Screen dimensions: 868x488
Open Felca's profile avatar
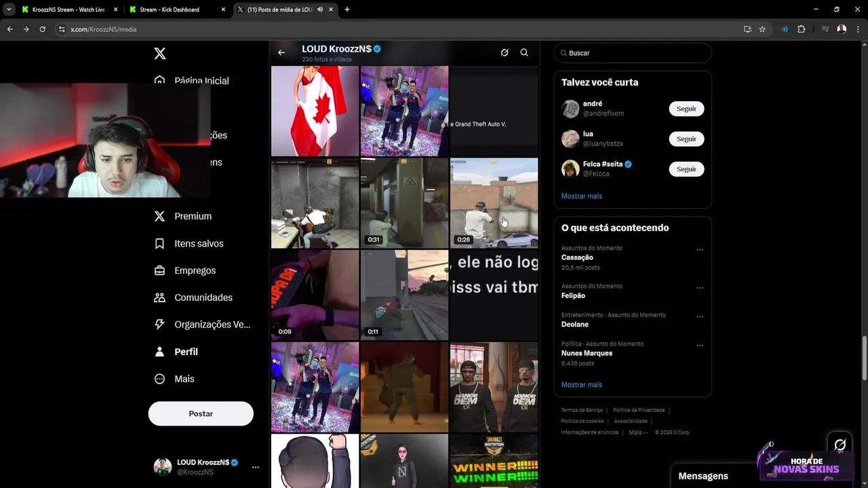click(570, 169)
